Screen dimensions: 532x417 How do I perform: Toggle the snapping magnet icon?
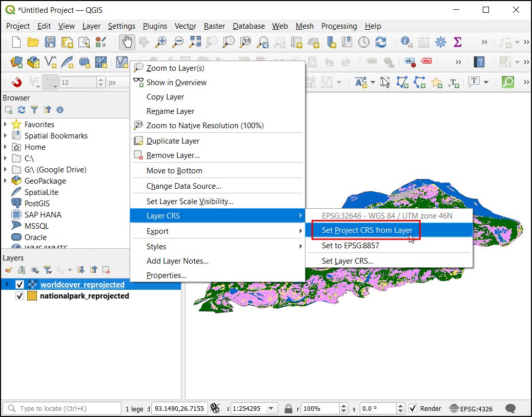[17, 82]
